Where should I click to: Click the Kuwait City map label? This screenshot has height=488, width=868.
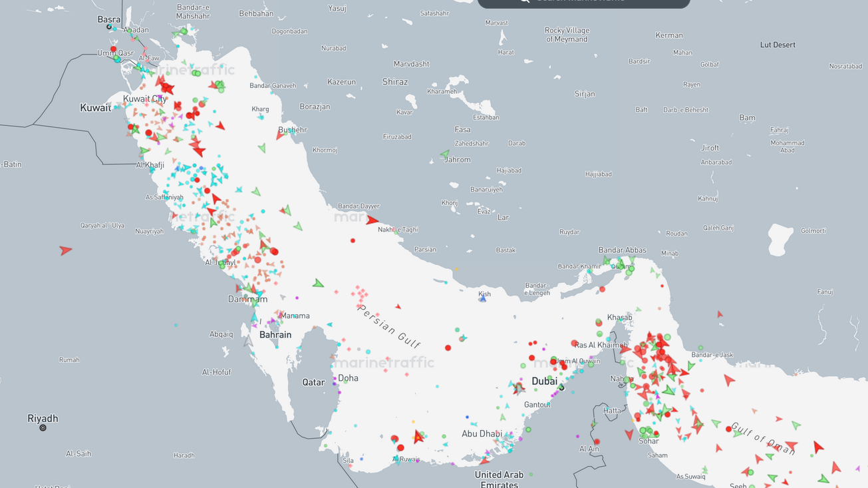[145, 99]
